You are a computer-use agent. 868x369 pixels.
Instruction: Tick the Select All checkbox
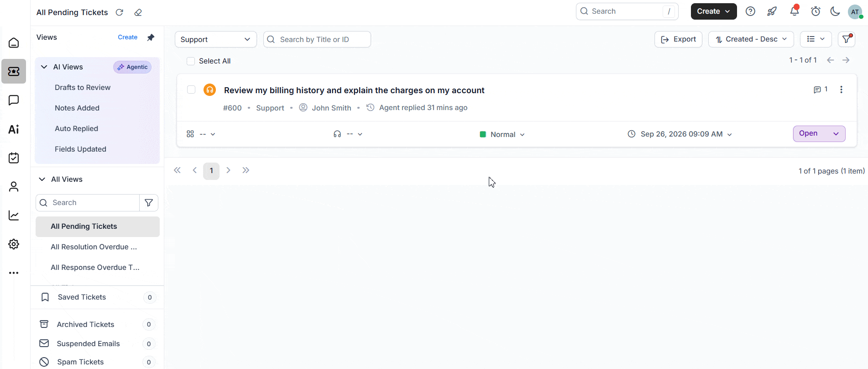click(x=191, y=61)
